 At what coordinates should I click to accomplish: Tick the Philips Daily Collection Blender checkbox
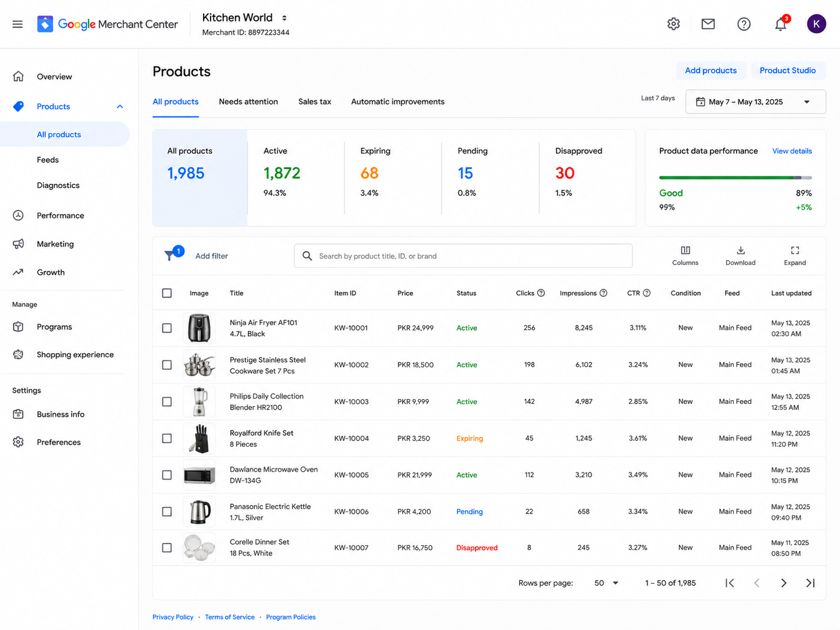[x=167, y=401]
